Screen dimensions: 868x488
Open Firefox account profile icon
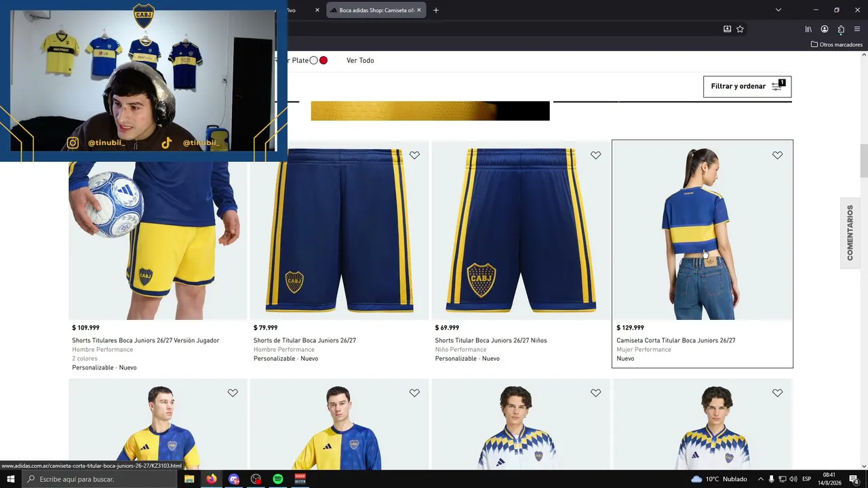[x=825, y=29]
